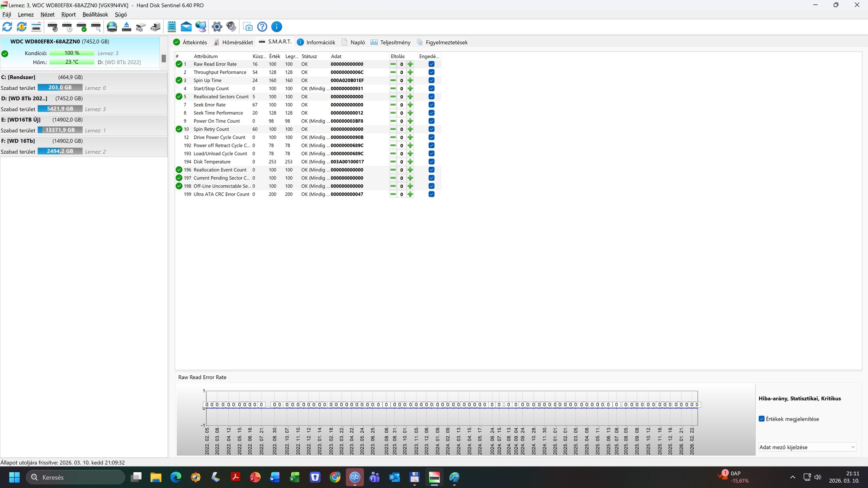This screenshot has width=868, height=488.
Task: Open the notepad report icon
Action: coord(172,27)
